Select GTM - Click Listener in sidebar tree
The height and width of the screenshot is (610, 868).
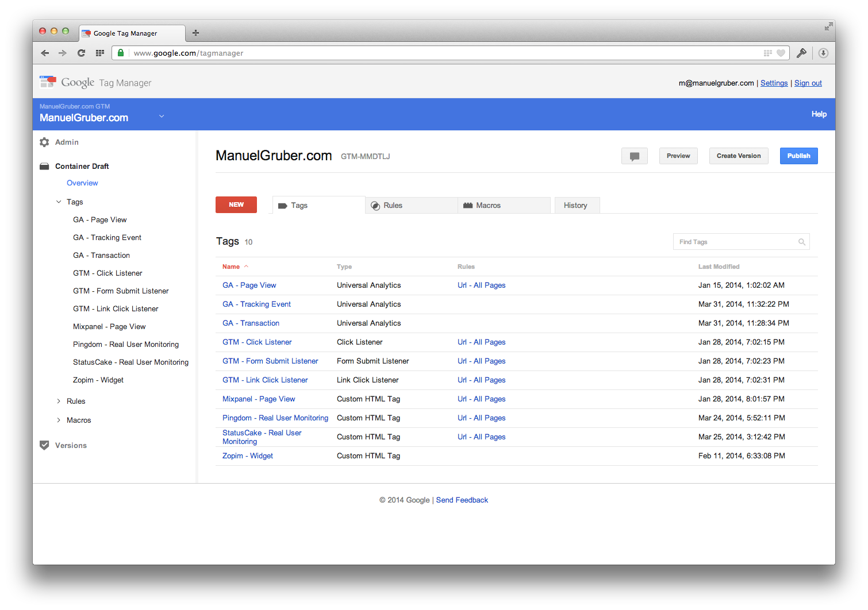coord(107,273)
